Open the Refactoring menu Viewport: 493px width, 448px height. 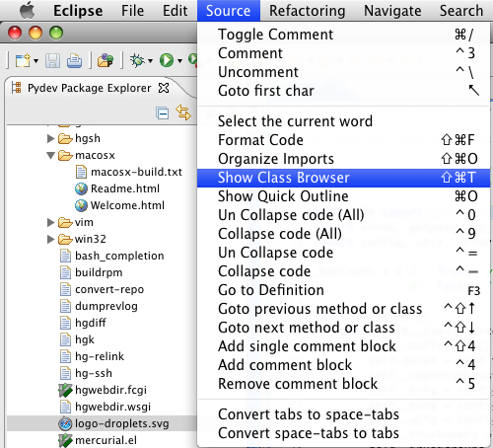(x=308, y=11)
